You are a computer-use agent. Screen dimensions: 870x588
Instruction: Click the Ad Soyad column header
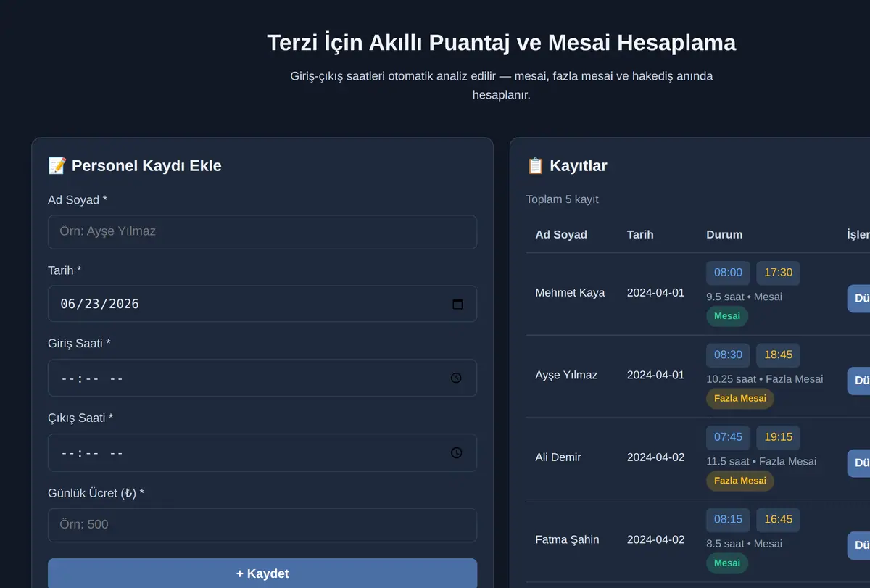coord(561,234)
